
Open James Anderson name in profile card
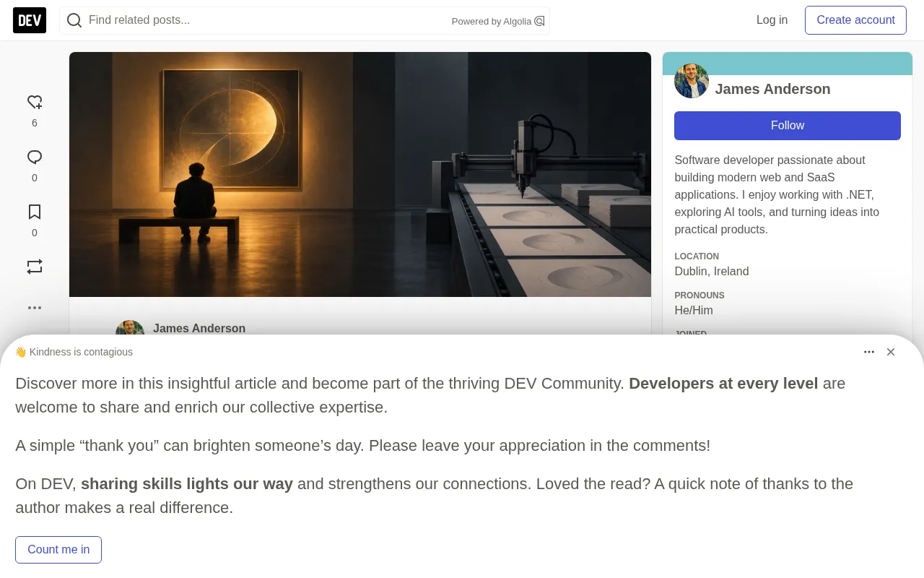(x=772, y=89)
